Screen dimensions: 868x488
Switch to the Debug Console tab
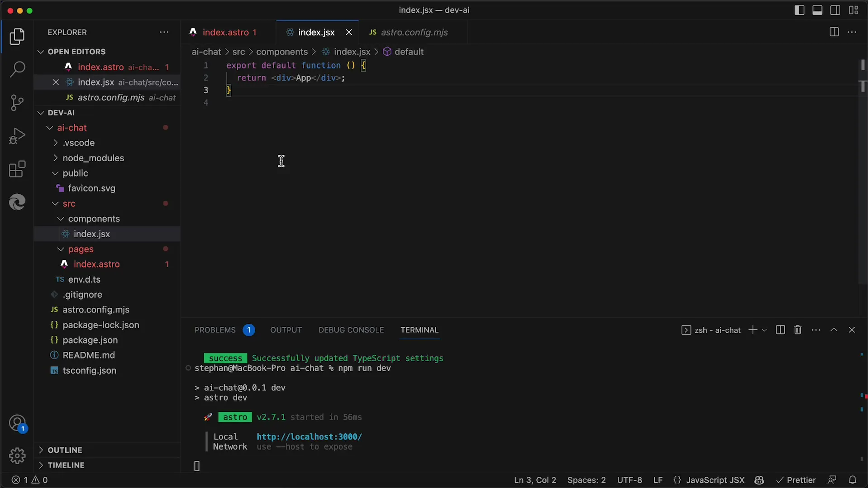pyautogui.click(x=351, y=330)
